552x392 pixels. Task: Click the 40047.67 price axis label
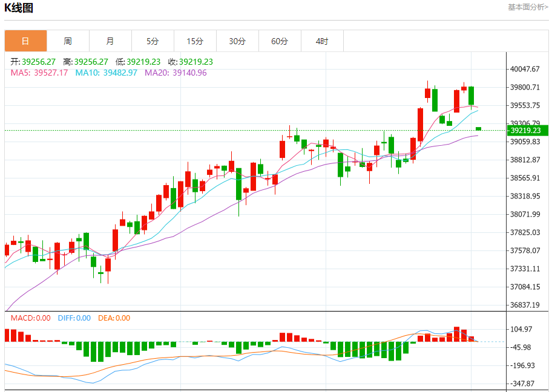(x=525, y=69)
